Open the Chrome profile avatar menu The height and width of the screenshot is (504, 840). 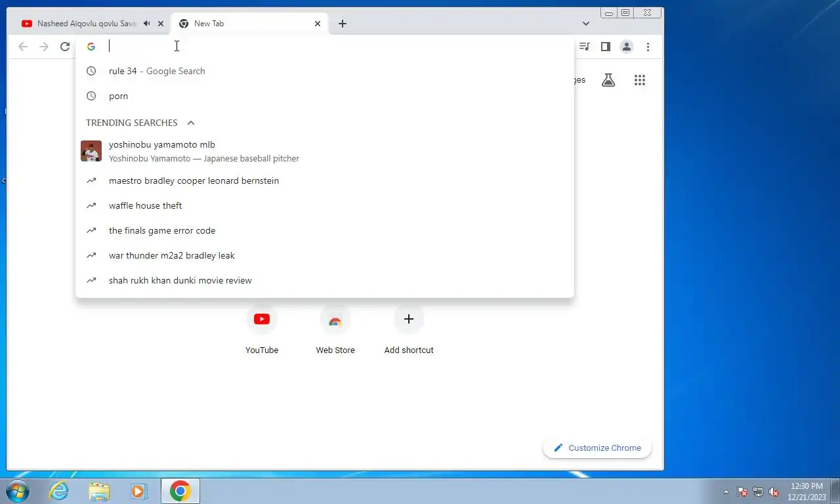pyautogui.click(x=627, y=47)
